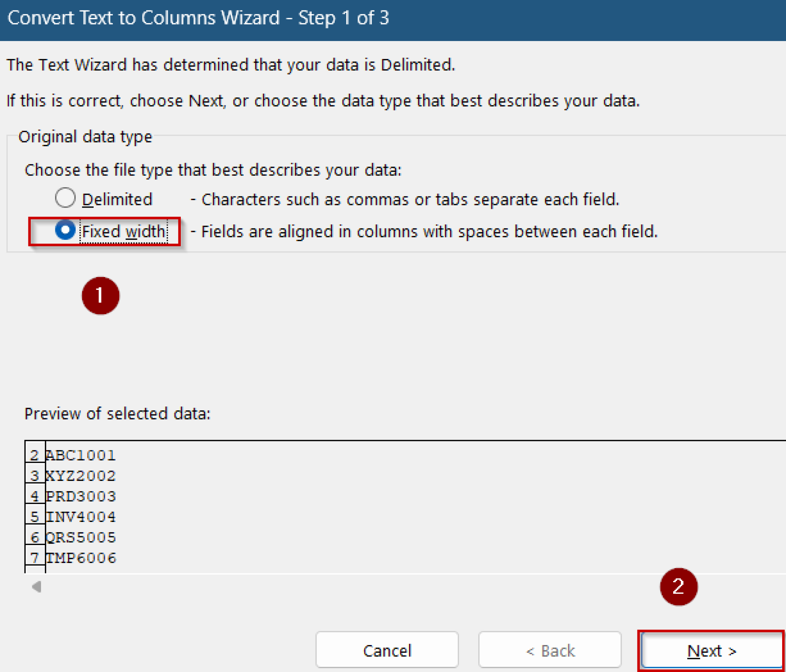Click the Preview of selected data label

pyautogui.click(x=117, y=414)
